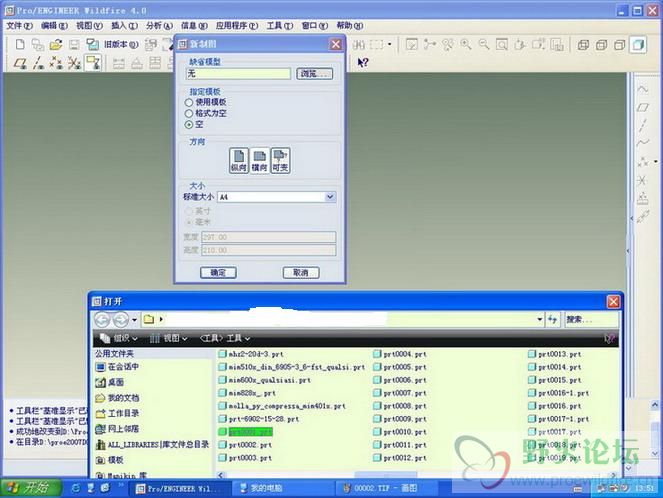Select the 使用模板 radio button
Image resolution: width=663 pixels, height=498 pixels.
(189, 102)
